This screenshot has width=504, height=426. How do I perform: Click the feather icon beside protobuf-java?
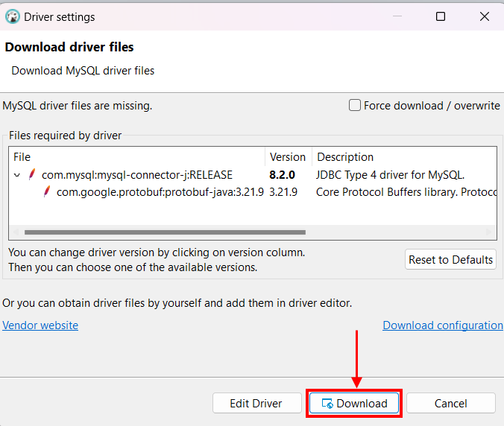pyautogui.click(x=47, y=191)
